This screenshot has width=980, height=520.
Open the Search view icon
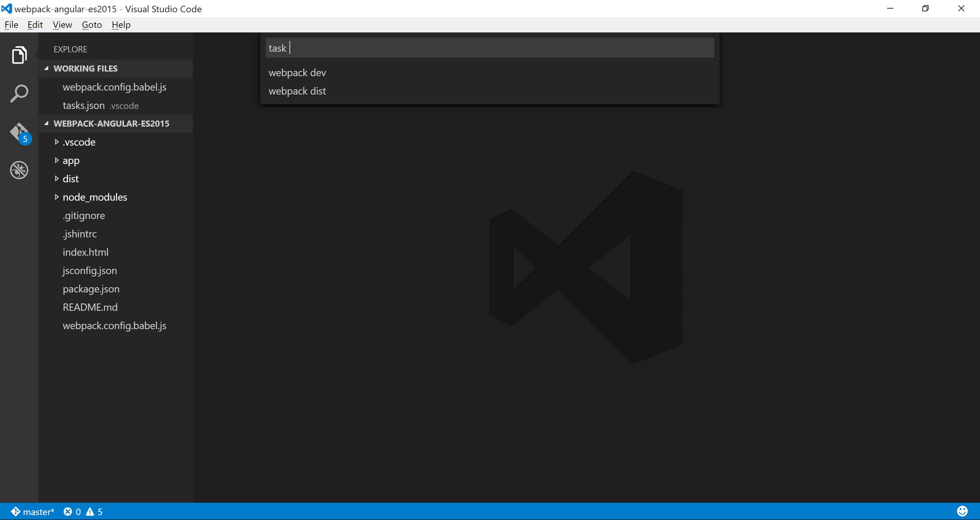pos(19,94)
